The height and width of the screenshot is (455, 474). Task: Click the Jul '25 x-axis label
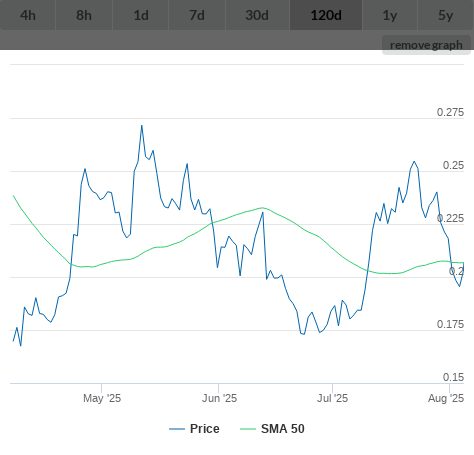point(332,398)
